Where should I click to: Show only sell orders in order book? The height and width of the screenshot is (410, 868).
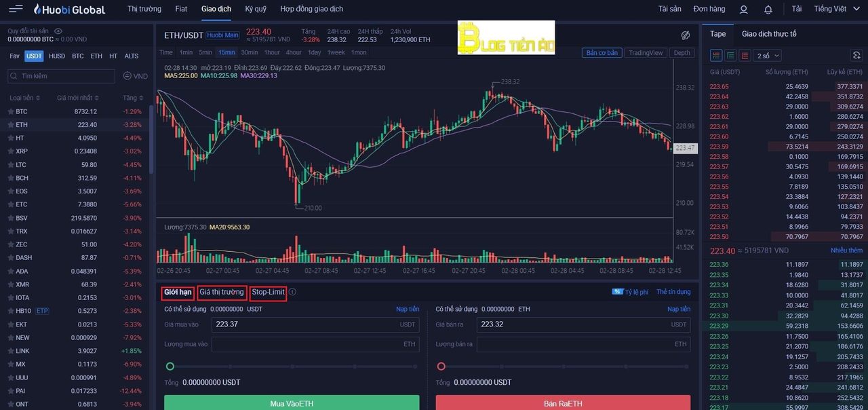coord(745,56)
